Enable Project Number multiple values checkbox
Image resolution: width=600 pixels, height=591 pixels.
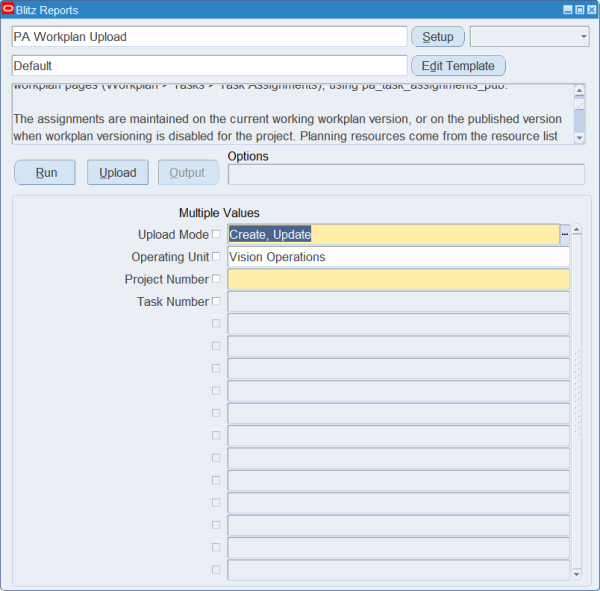click(x=216, y=279)
